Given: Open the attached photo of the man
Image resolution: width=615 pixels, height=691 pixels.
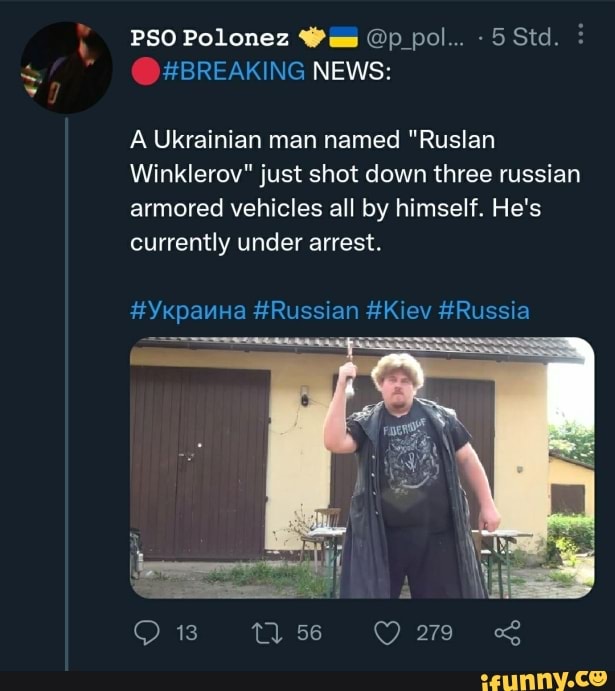Looking at the screenshot, I should coord(362,467).
